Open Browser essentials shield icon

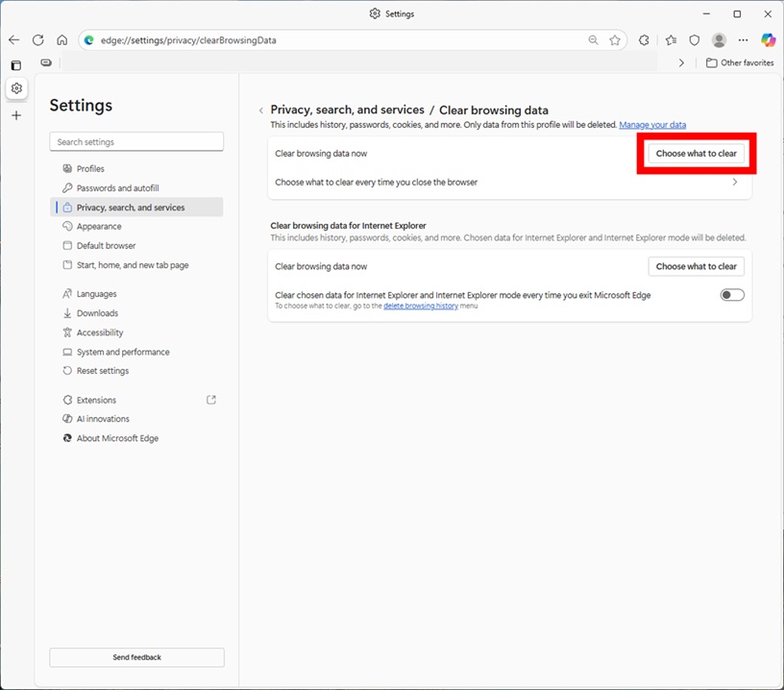click(x=694, y=40)
